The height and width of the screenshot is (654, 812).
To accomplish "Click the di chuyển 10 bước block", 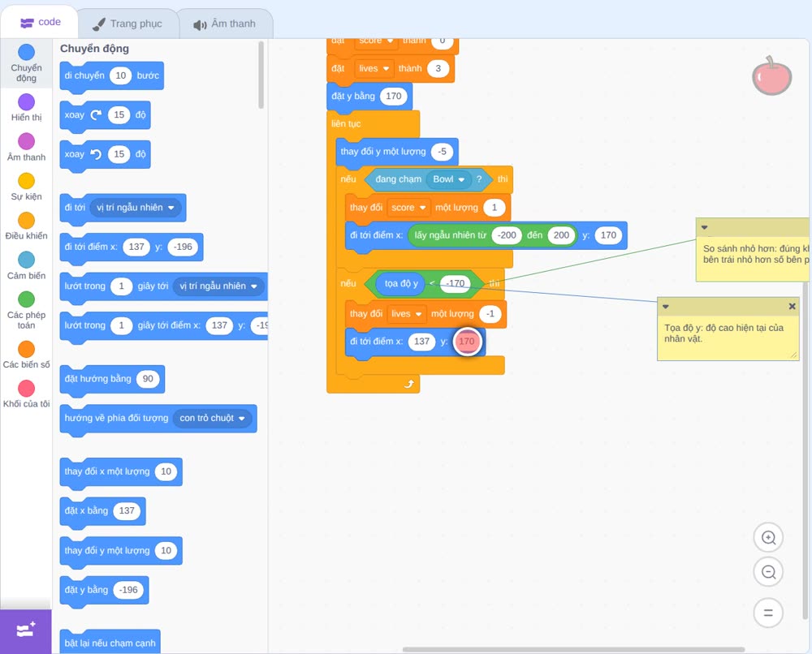I will tap(112, 76).
